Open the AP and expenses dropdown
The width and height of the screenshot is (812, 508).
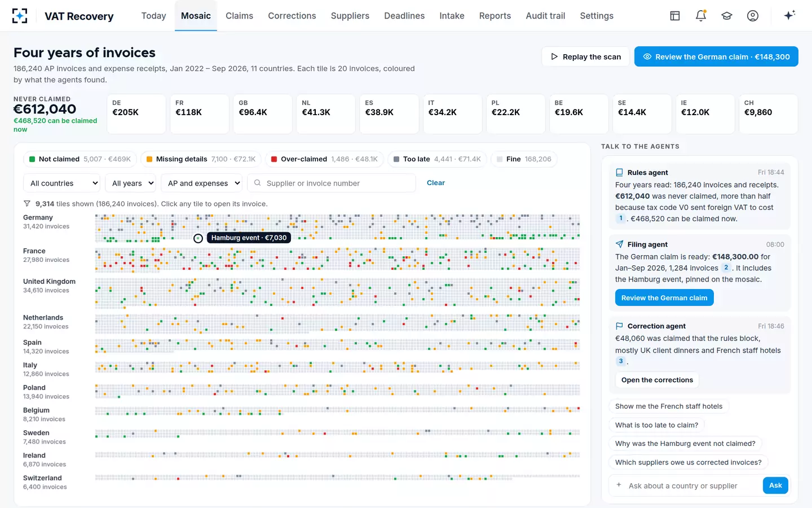click(x=201, y=183)
